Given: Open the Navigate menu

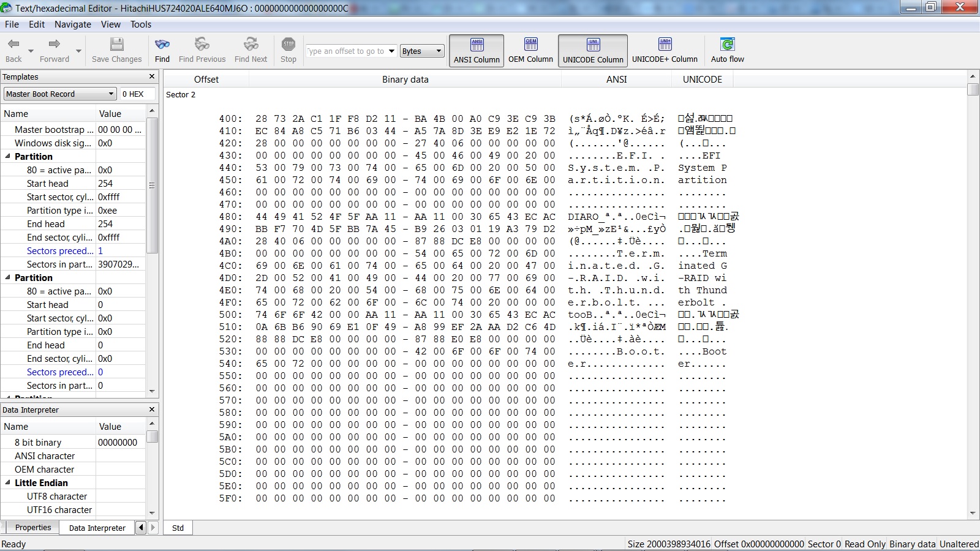Looking at the screenshot, I should coord(73,24).
